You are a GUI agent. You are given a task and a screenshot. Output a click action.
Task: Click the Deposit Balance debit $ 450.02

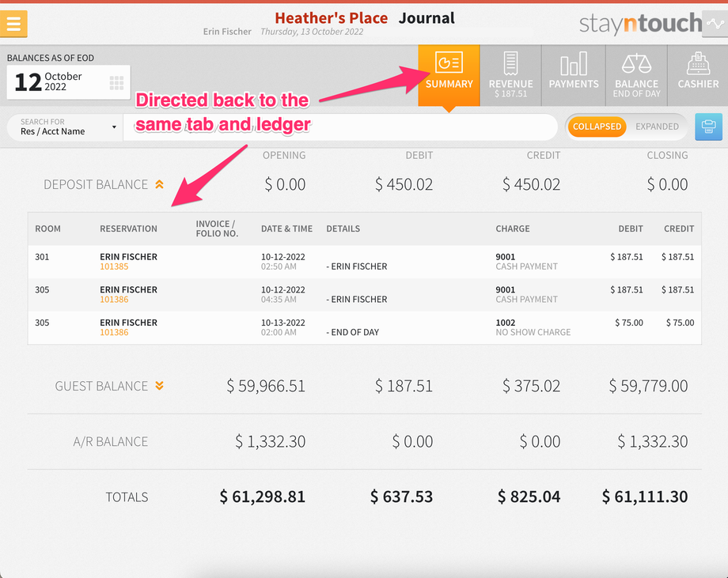point(404,184)
